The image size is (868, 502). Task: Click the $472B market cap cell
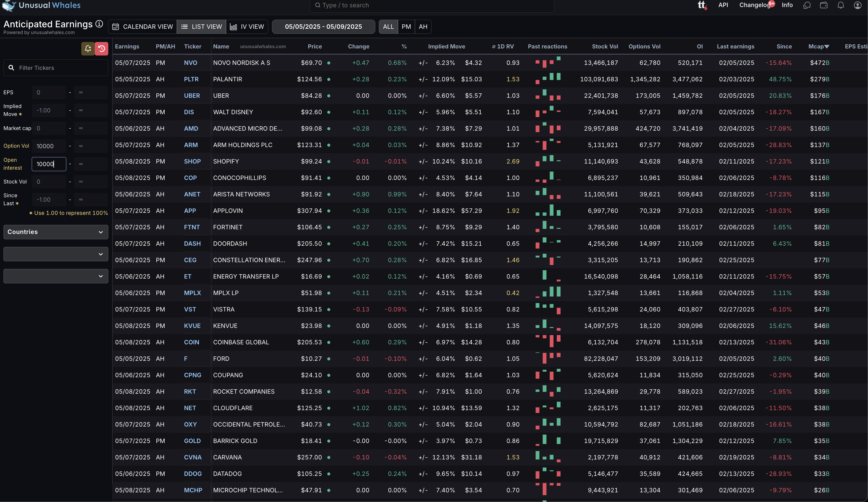coord(819,63)
